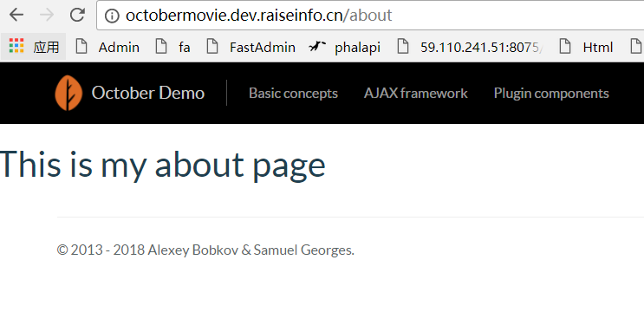Open Basic concepts nav item
644x312 pixels.
coord(293,94)
